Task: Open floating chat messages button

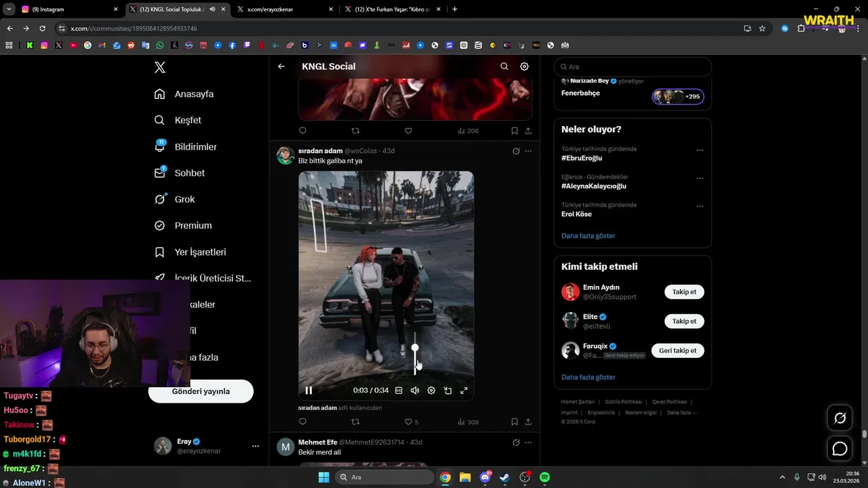Action: (x=840, y=449)
